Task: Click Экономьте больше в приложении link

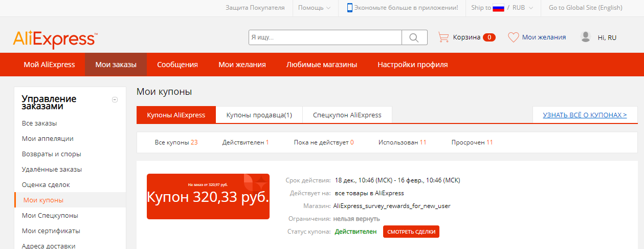Action: point(406,8)
